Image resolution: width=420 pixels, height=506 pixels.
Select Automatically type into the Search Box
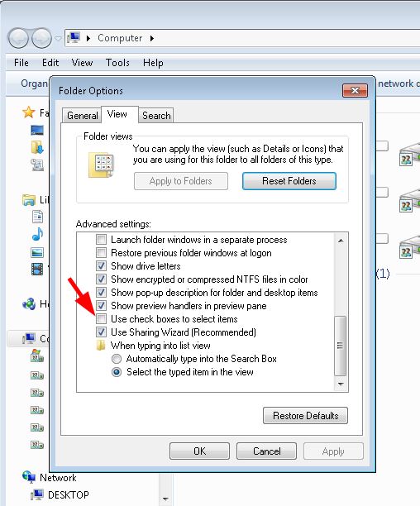click(x=117, y=359)
